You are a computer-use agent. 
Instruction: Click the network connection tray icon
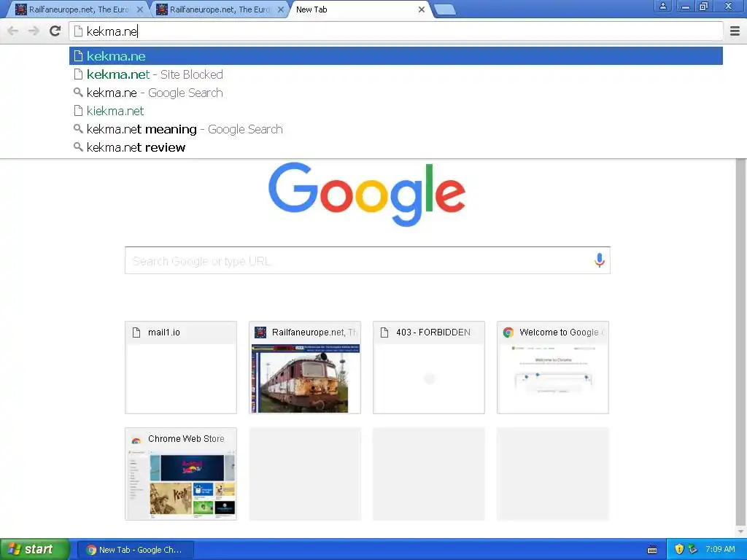[693, 550]
